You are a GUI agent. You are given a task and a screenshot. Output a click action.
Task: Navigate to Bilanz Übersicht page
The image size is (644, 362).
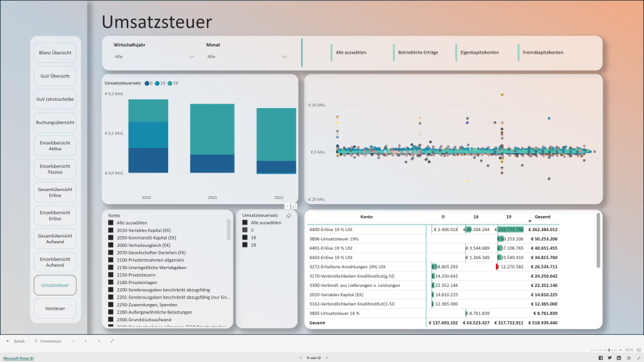tap(54, 52)
